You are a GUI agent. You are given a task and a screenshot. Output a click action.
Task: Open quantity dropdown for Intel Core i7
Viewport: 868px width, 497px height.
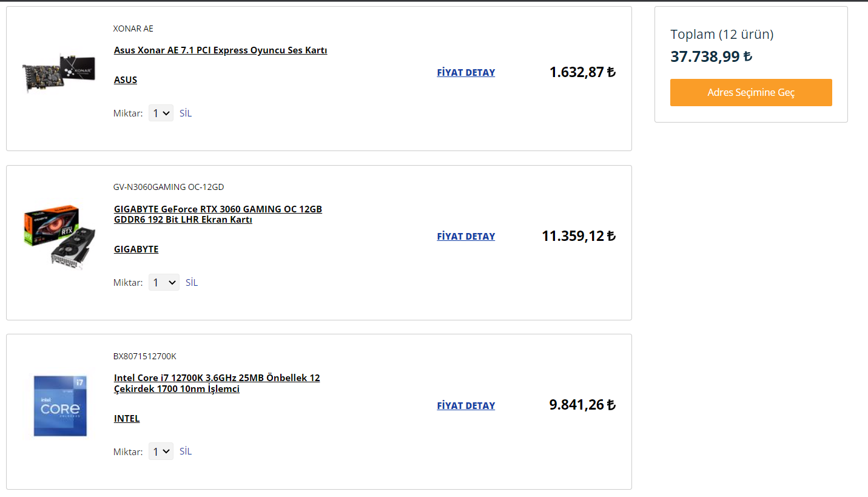[161, 451]
